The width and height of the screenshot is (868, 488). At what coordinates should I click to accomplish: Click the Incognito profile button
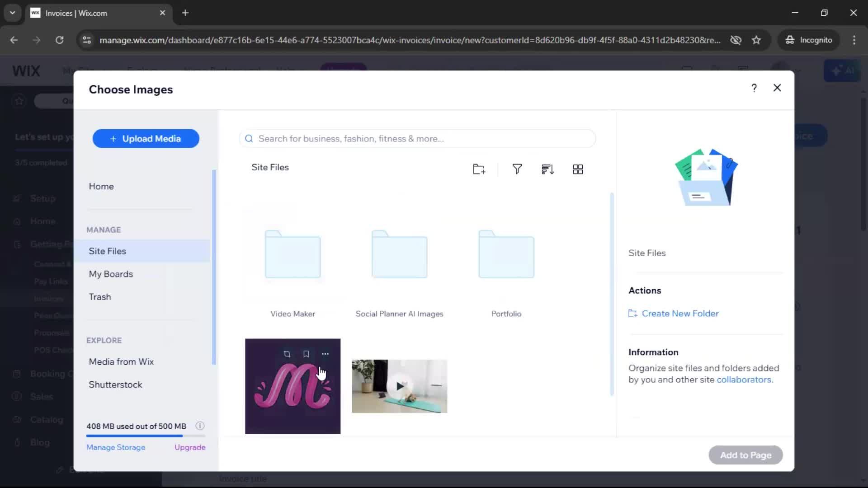click(x=809, y=40)
